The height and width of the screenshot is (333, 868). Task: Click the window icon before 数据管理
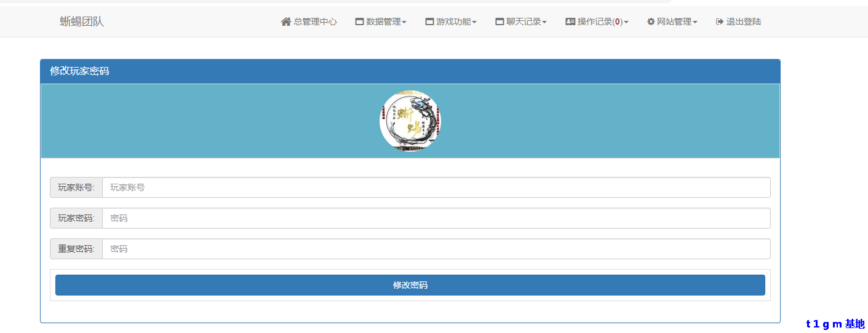coord(360,22)
